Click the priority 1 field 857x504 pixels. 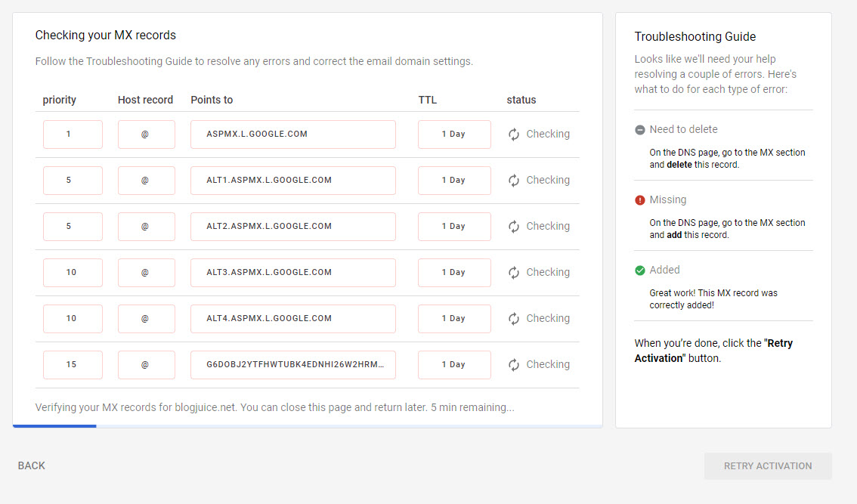click(73, 135)
